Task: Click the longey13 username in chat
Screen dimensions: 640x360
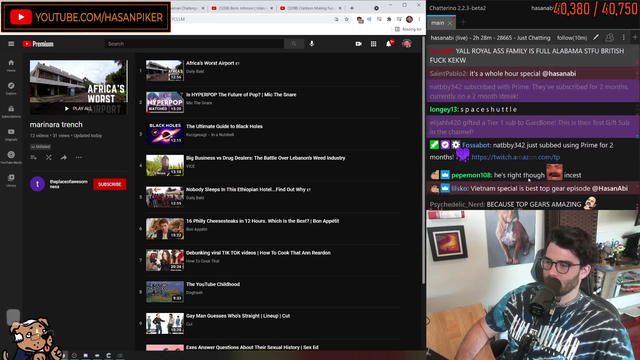Action: tap(444, 110)
